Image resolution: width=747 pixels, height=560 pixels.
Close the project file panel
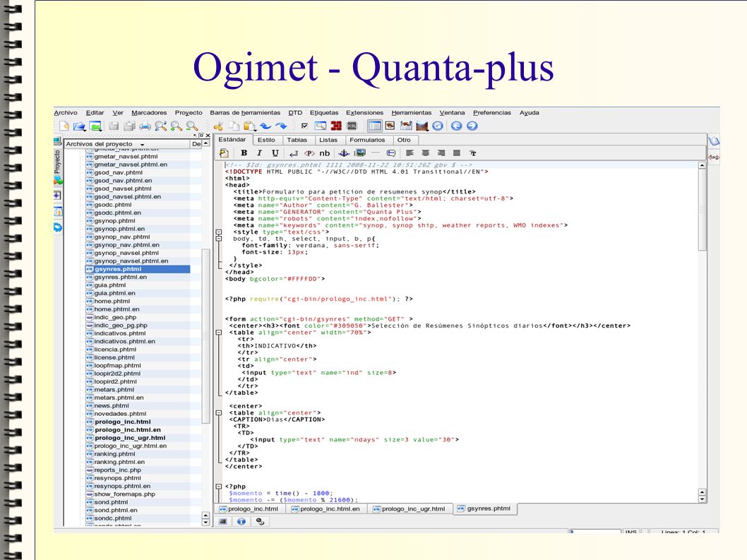click(x=208, y=136)
